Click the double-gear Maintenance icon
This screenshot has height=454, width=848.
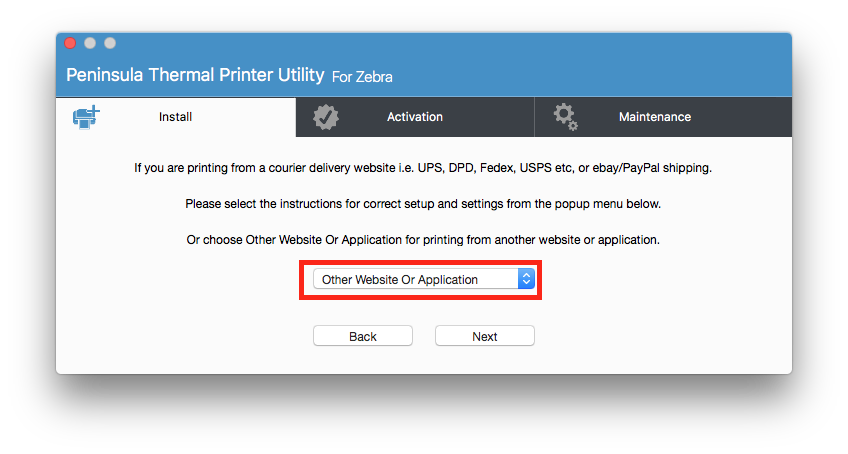click(x=565, y=117)
